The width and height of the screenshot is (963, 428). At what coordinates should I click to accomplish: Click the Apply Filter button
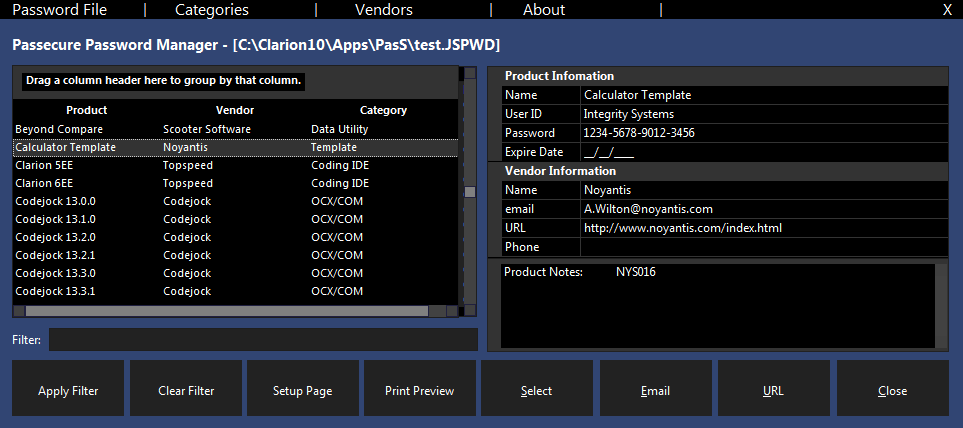click(68, 391)
